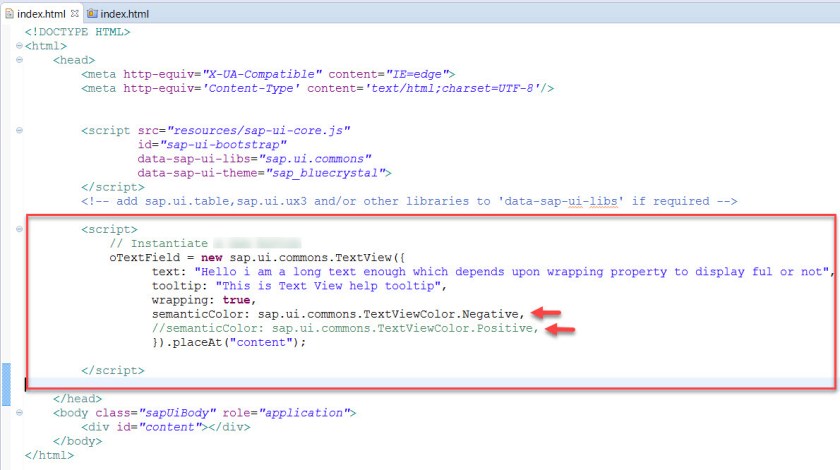Click the "sap_bluecrystal" theme value
The width and height of the screenshot is (840, 470).
[326, 173]
